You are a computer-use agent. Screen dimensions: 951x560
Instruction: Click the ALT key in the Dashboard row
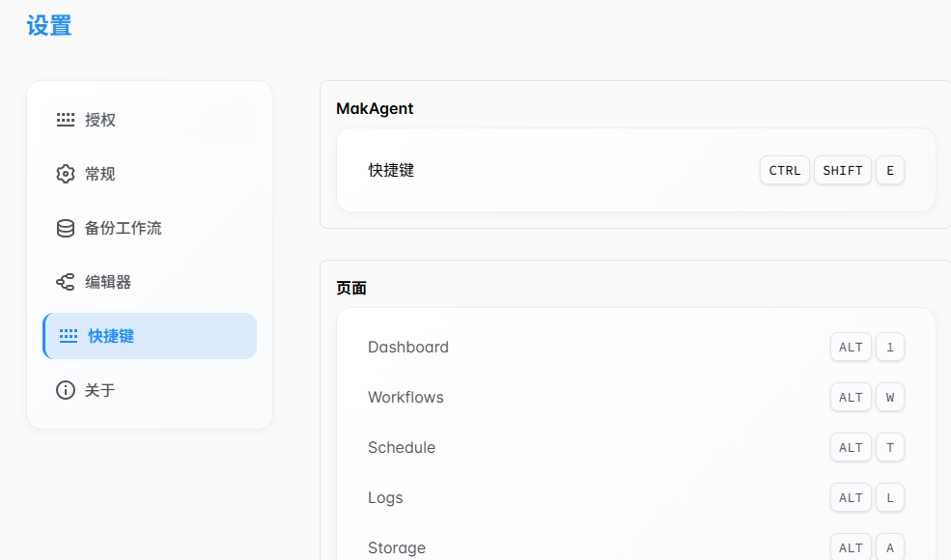coord(851,348)
